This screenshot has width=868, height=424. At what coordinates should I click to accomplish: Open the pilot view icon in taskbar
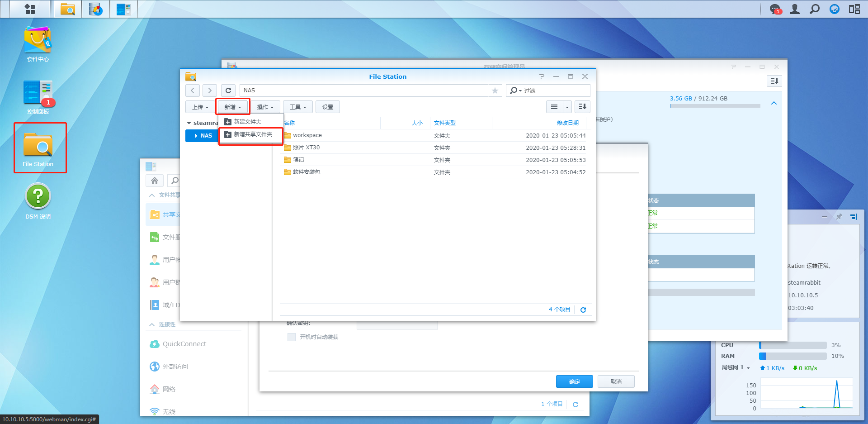coord(835,9)
